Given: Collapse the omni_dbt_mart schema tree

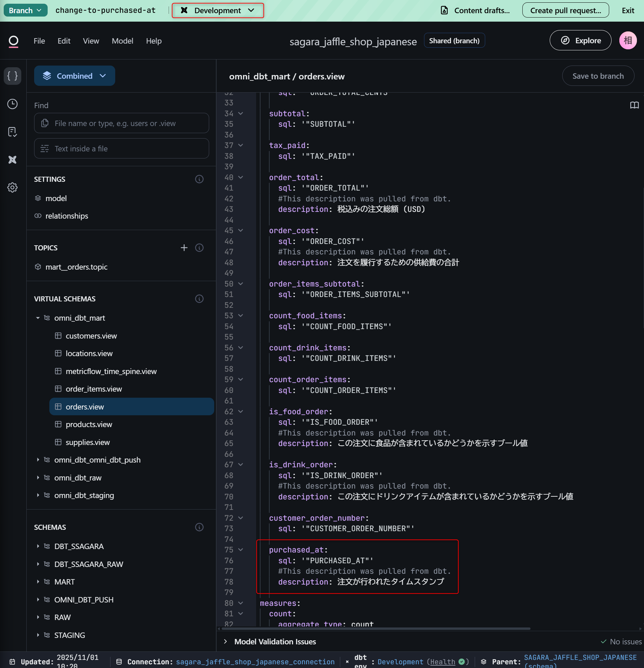Looking at the screenshot, I should pyautogui.click(x=38, y=318).
